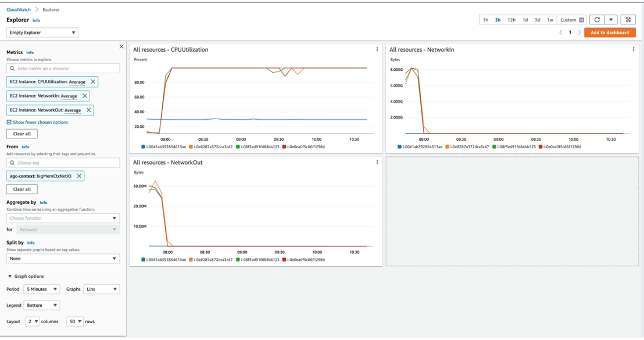The height and width of the screenshot is (340, 644).
Task: Click Clear all under the chosen metrics
Action: 23,133
